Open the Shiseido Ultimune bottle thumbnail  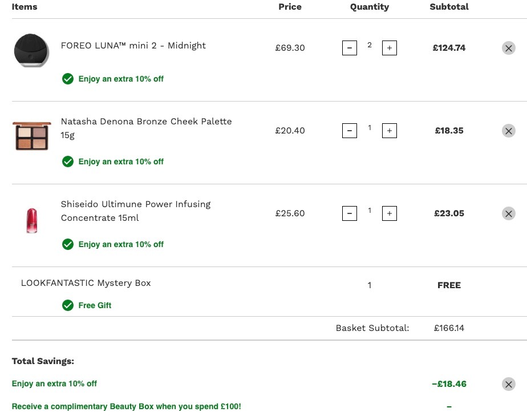click(31, 221)
